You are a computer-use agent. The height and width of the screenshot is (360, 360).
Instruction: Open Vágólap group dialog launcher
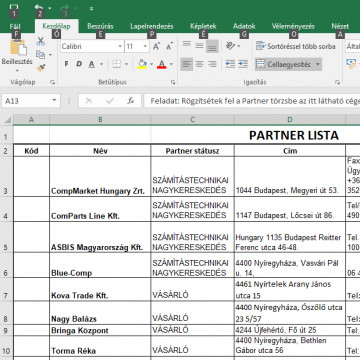point(53,82)
